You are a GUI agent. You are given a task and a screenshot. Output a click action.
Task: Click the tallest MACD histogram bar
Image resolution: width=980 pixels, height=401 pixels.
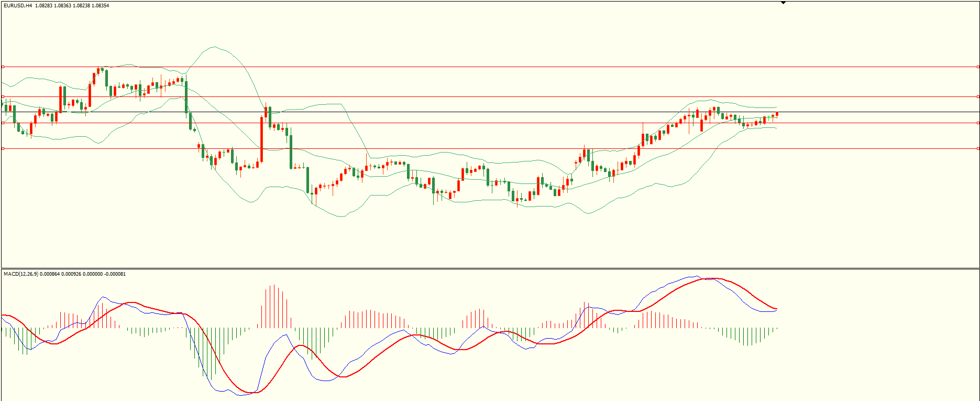point(273,307)
